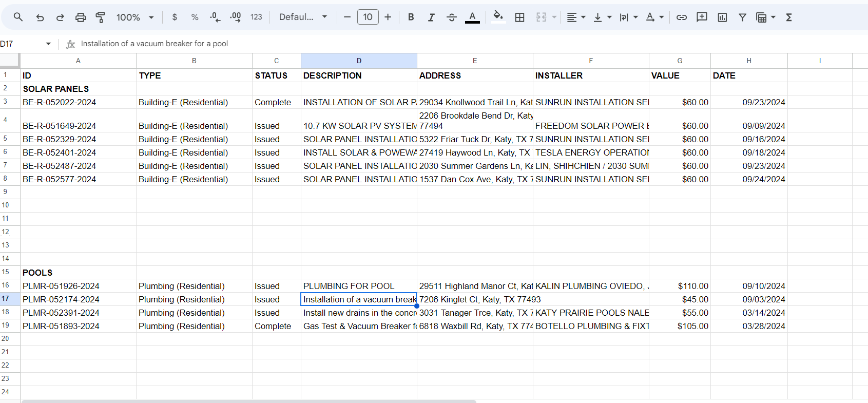Increase the decimal places

(x=236, y=17)
